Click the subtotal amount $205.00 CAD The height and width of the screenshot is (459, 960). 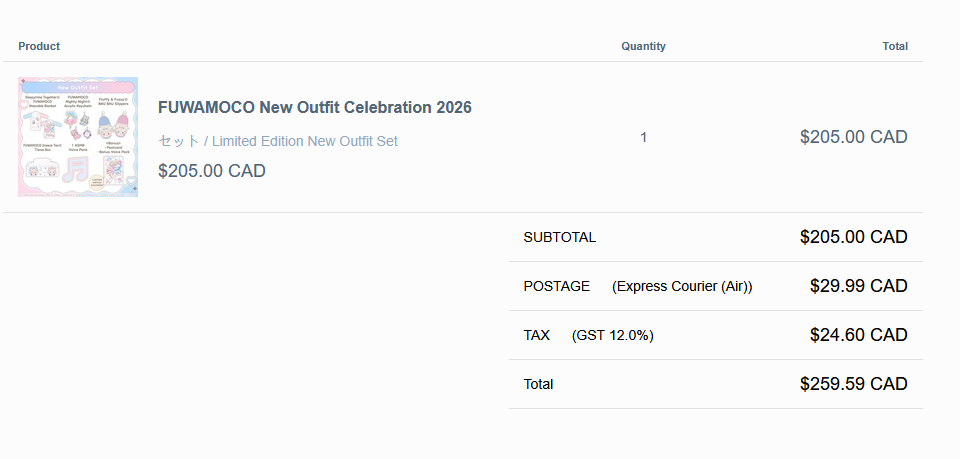pyautogui.click(x=853, y=237)
